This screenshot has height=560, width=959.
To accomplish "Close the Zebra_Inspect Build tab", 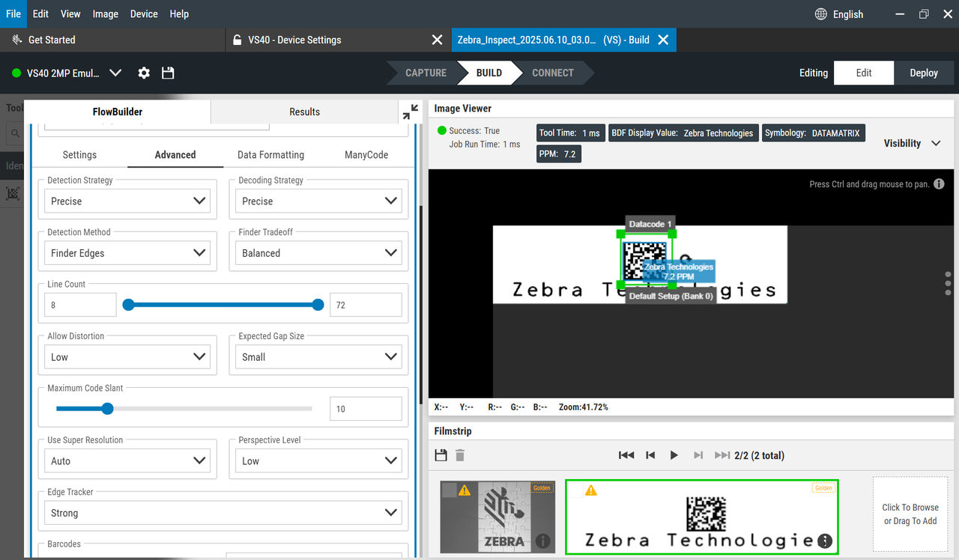I will pos(663,40).
